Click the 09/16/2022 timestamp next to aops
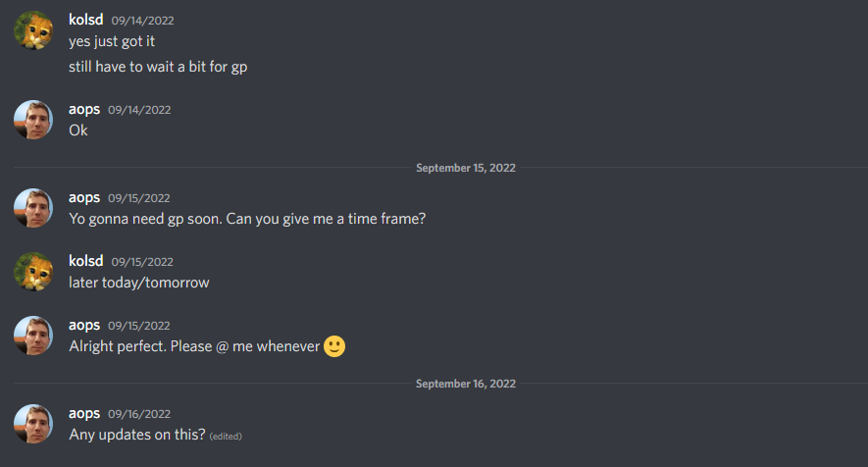Screen dimensions: 868x467 139,414
